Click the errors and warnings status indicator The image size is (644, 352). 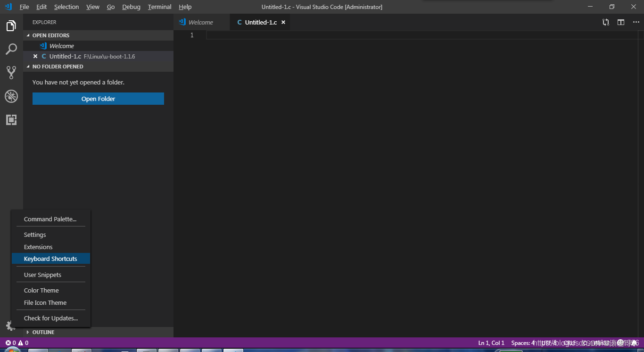(17, 343)
